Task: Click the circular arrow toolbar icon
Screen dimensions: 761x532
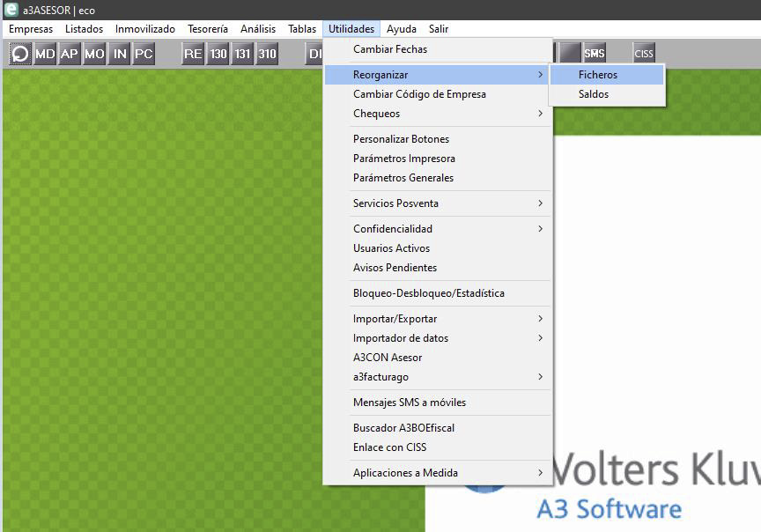Action: coord(20,54)
